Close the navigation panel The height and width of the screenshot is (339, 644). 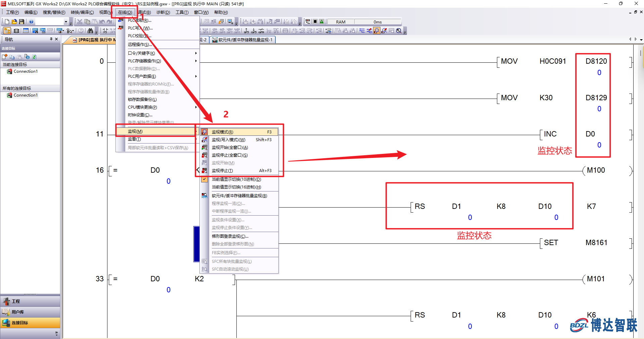56,39
